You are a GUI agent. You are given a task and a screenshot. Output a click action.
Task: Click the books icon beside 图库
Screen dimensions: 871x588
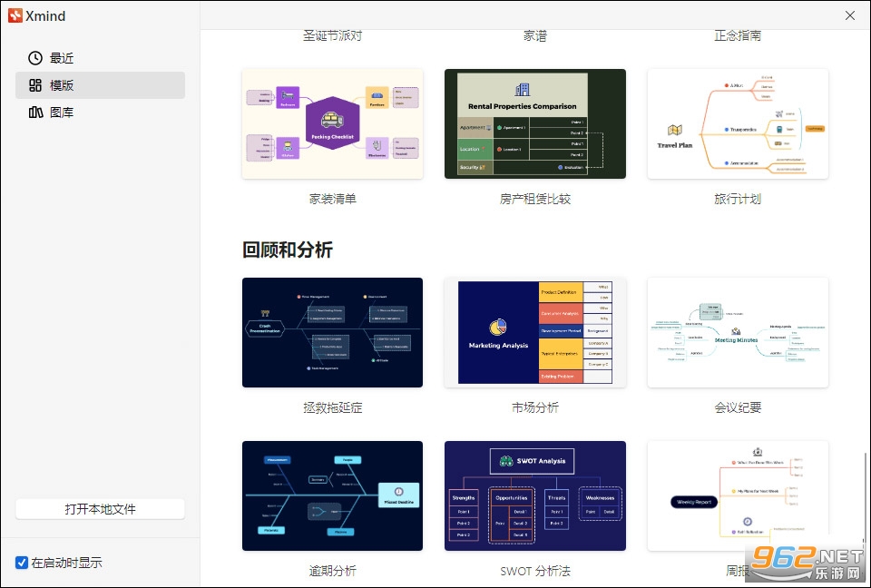[x=35, y=113]
